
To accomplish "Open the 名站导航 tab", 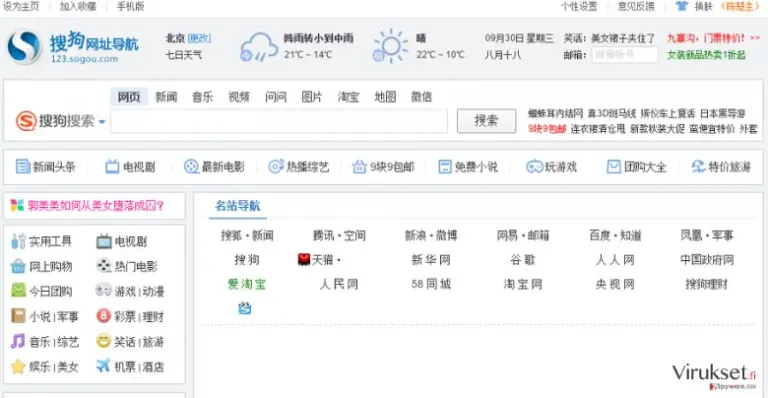I will click(238, 206).
